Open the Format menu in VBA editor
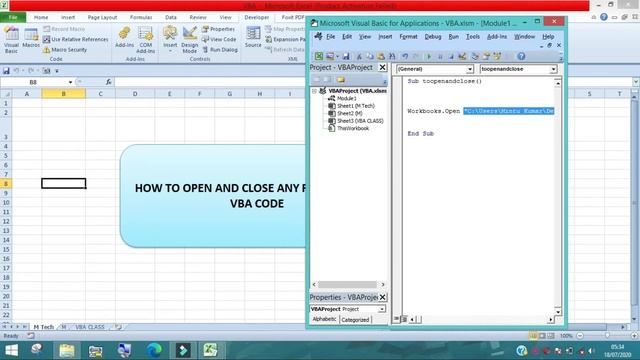 click(x=408, y=37)
